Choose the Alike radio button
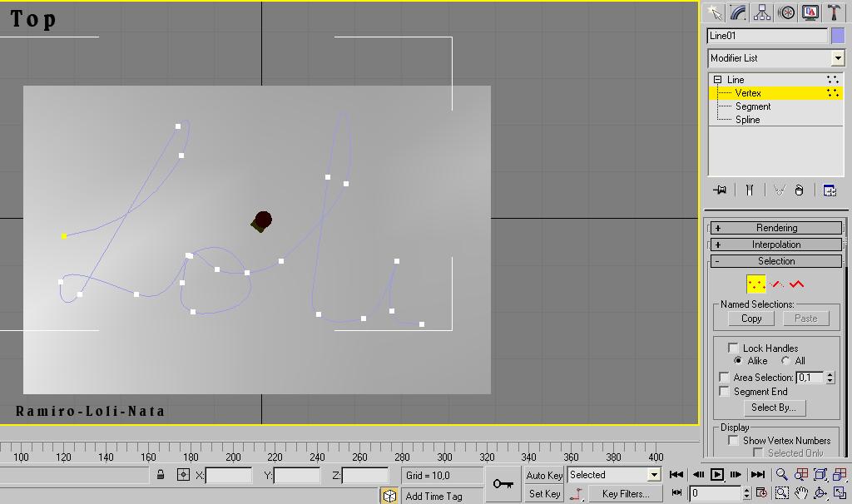The width and height of the screenshot is (852, 504). [x=737, y=361]
